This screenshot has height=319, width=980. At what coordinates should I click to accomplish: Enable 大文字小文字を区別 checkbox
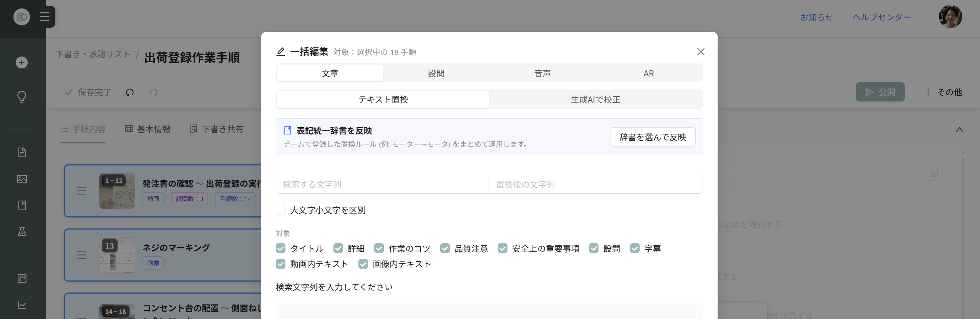click(281, 210)
